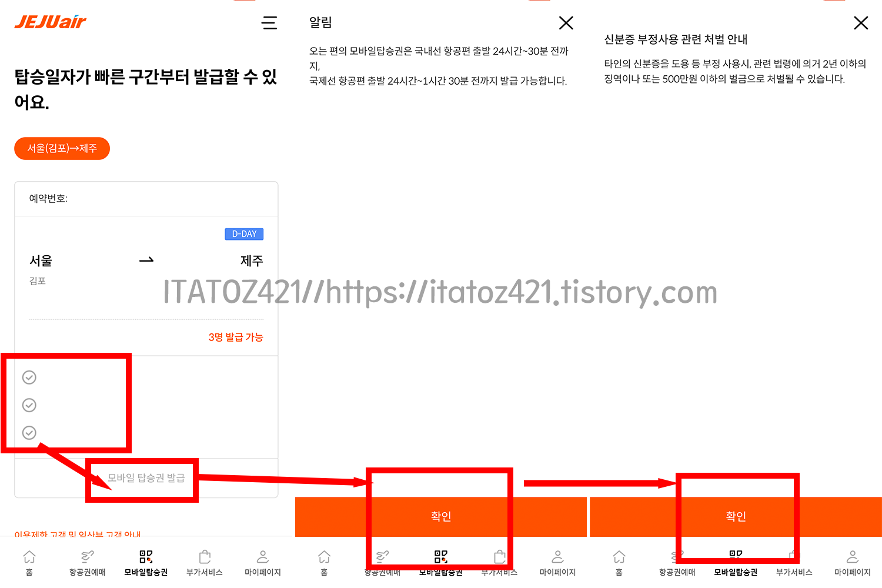This screenshot has height=588, width=882.
Task: Check the bottom passenger checkbox
Action: (29, 433)
